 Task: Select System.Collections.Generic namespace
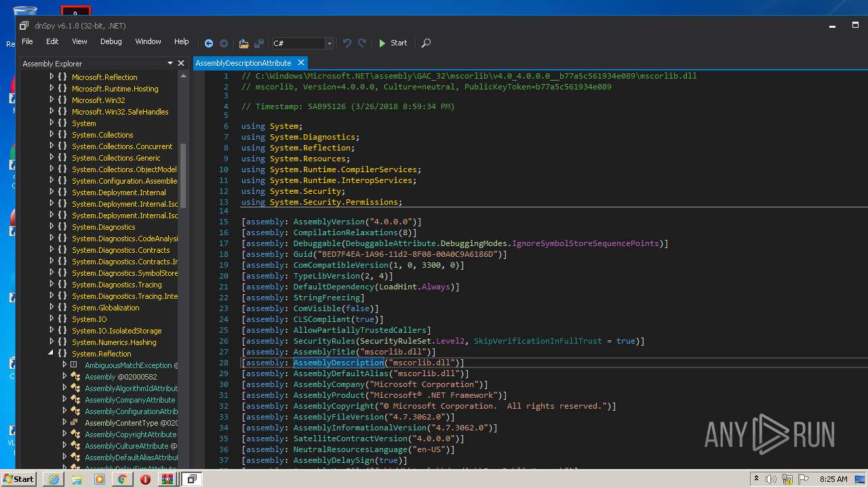click(116, 158)
